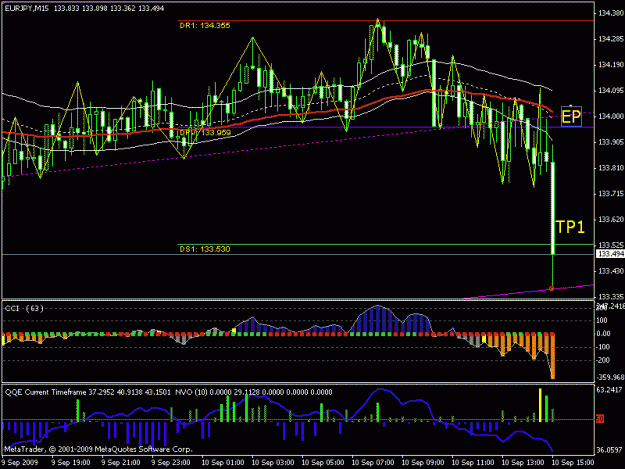Click the 10 Sep 11:00 time label
The height and width of the screenshot is (469, 625).
(x=473, y=463)
